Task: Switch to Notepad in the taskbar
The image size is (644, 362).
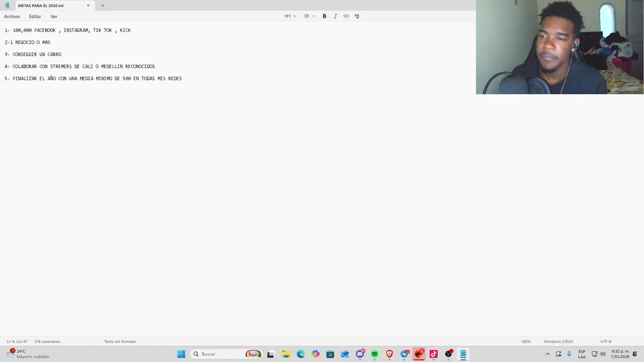Action: point(463,354)
